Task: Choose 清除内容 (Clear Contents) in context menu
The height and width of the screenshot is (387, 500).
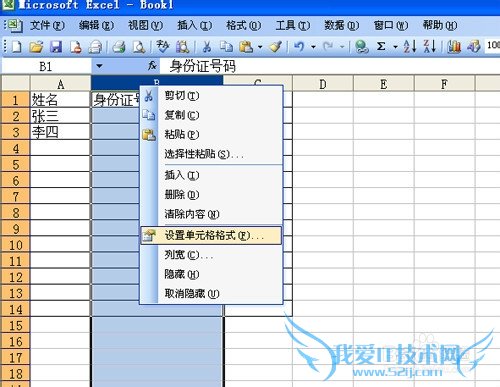Action: 211,214
